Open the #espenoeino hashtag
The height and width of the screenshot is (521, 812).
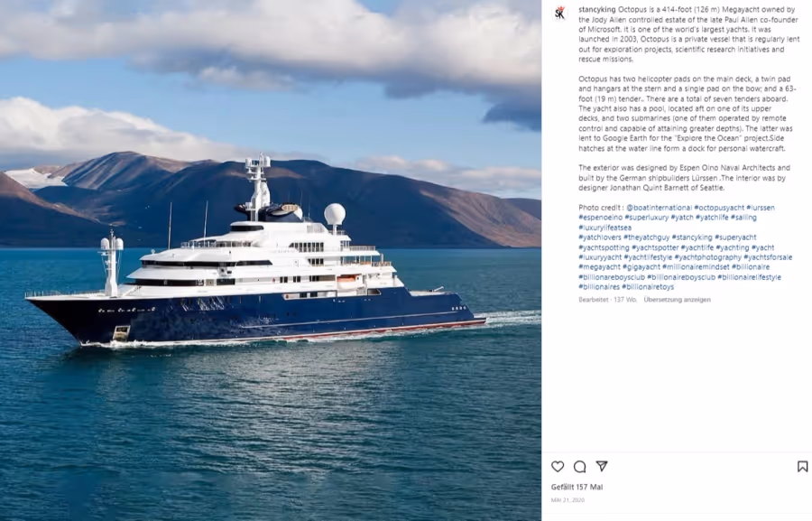pyautogui.click(x=600, y=218)
